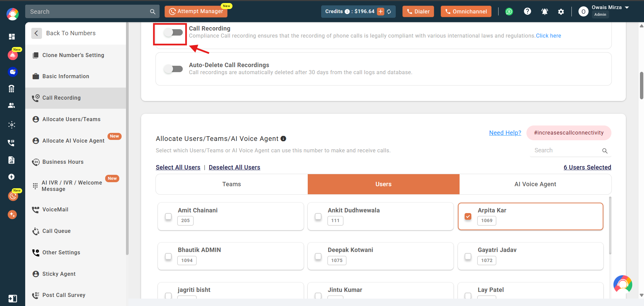644x306 pixels.
Task: Switch to the Users tab
Action: tap(384, 184)
